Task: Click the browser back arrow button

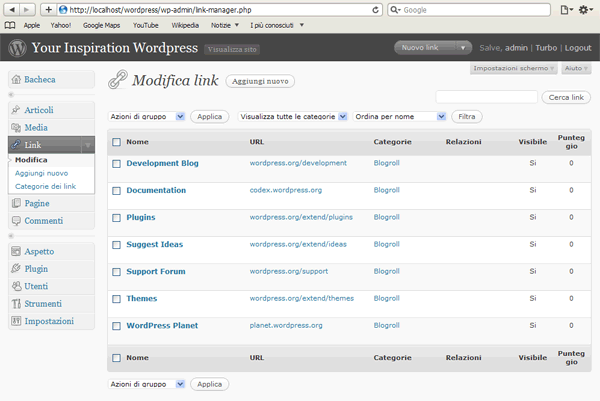Action: [12, 10]
